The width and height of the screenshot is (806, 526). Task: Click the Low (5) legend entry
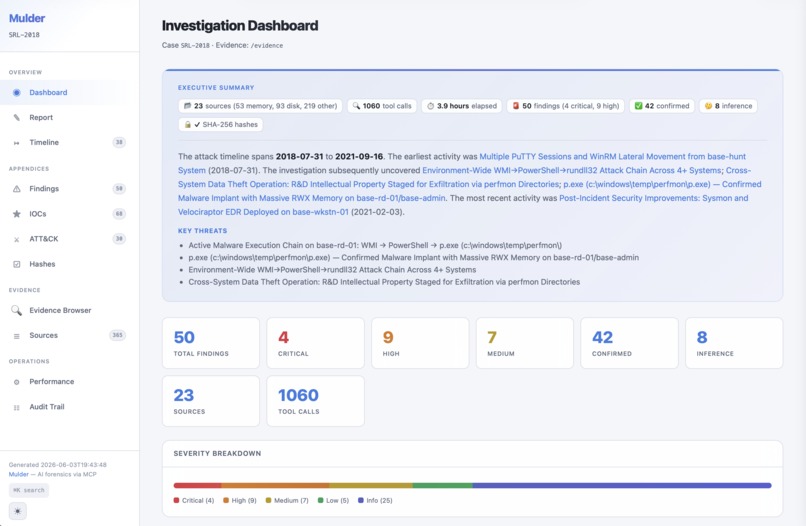click(x=333, y=500)
